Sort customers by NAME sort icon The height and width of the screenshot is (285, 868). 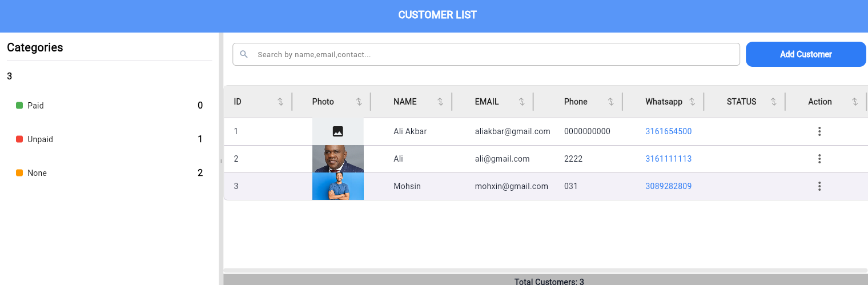[440, 102]
